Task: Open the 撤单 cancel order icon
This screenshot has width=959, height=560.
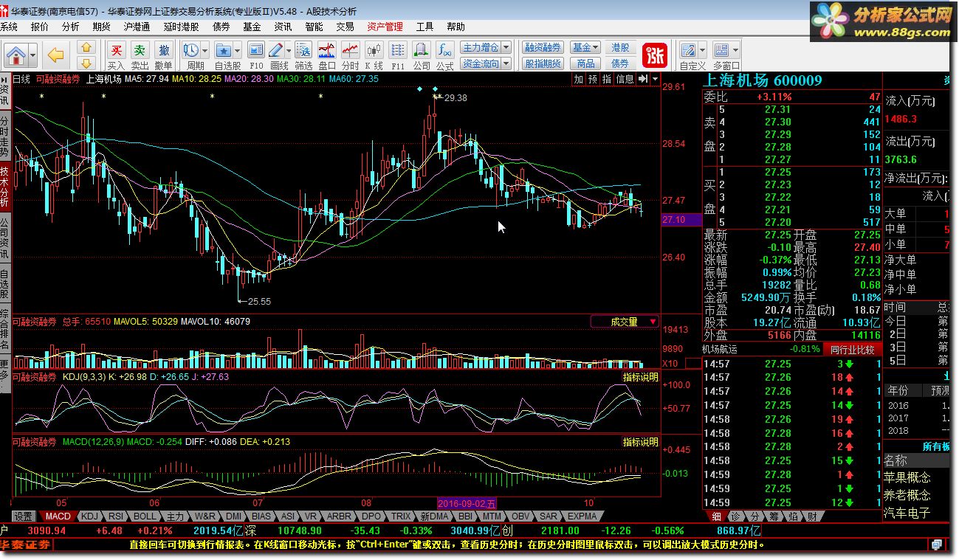Action: (164, 50)
